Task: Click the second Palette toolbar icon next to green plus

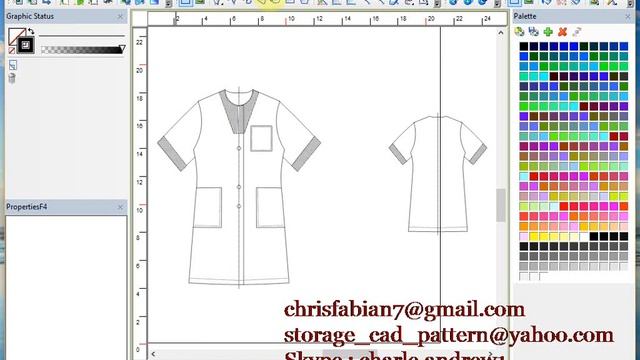Action: [533, 31]
